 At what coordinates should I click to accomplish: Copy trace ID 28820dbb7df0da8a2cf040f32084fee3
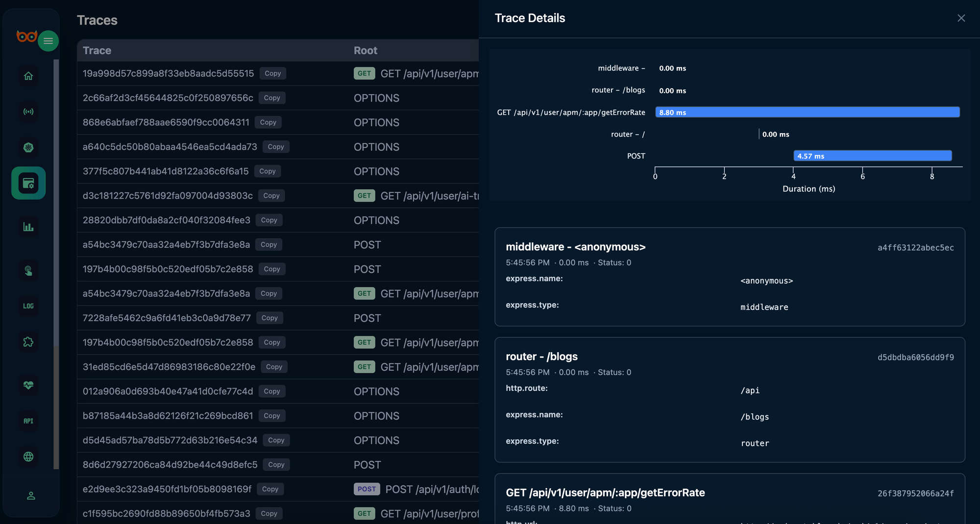269,220
